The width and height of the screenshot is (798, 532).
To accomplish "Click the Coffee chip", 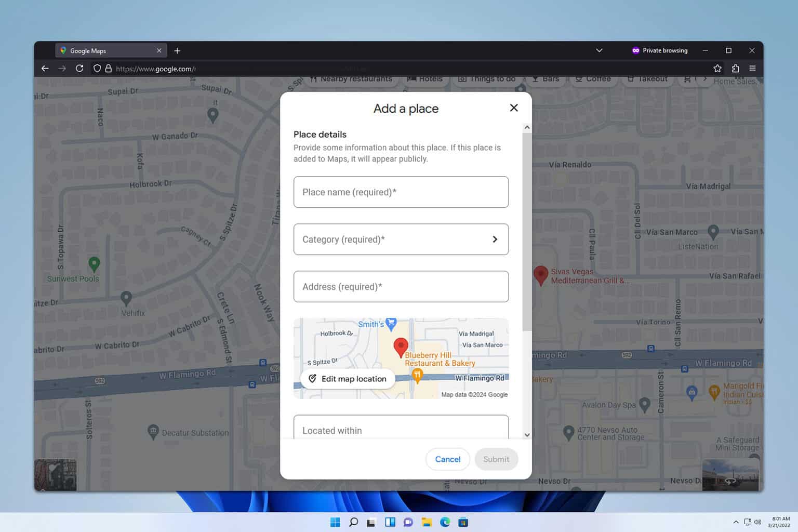I will (x=593, y=79).
